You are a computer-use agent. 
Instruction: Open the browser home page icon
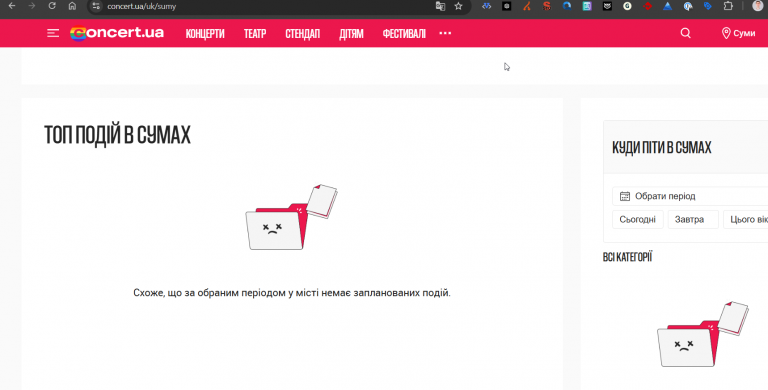click(x=72, y=6)
